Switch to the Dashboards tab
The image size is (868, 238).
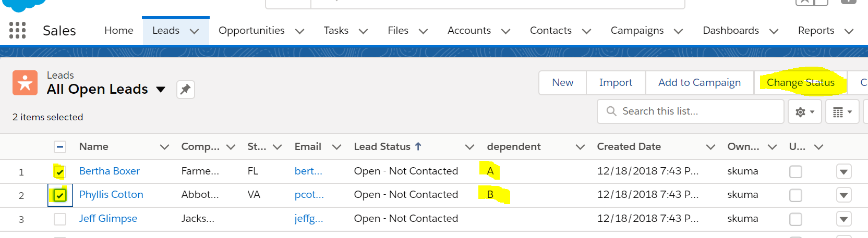tap(730, 31)
